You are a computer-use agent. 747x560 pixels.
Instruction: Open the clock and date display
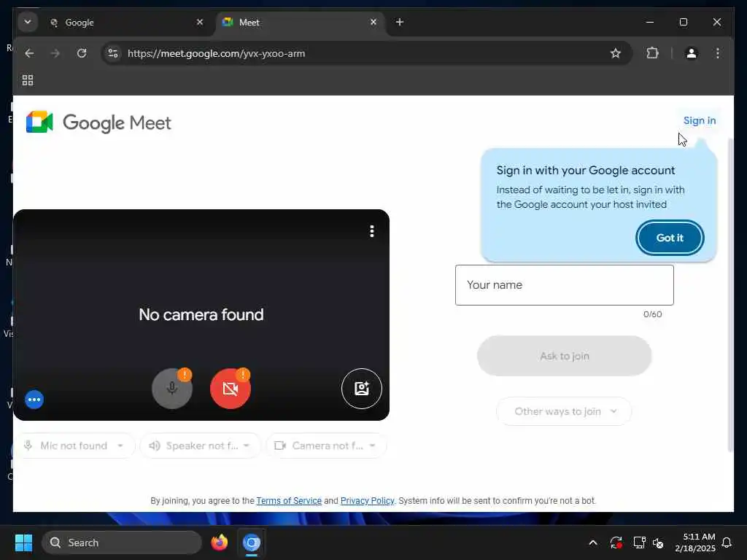pos(695,542)
